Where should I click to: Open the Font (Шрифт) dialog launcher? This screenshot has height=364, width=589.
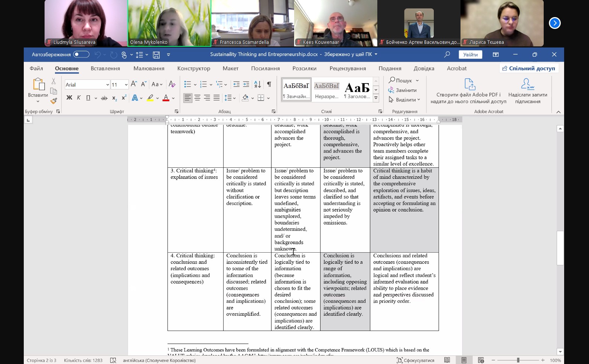tap(176, 111)
